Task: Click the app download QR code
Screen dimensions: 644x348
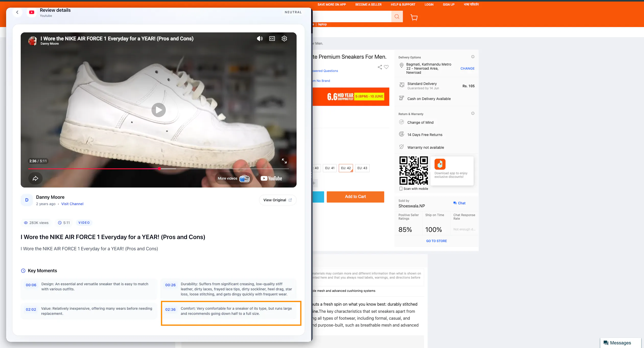Action: tap(414, 170)
